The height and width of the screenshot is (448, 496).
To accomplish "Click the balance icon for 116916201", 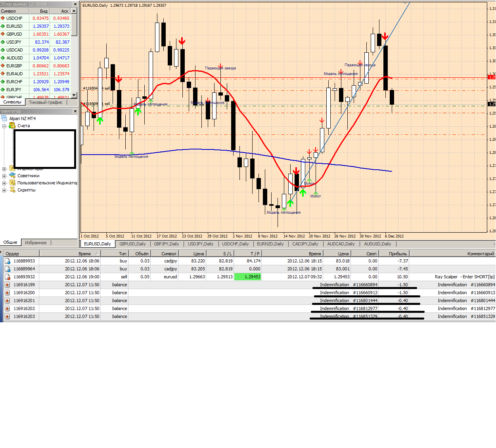I will [x=7, y=301].
